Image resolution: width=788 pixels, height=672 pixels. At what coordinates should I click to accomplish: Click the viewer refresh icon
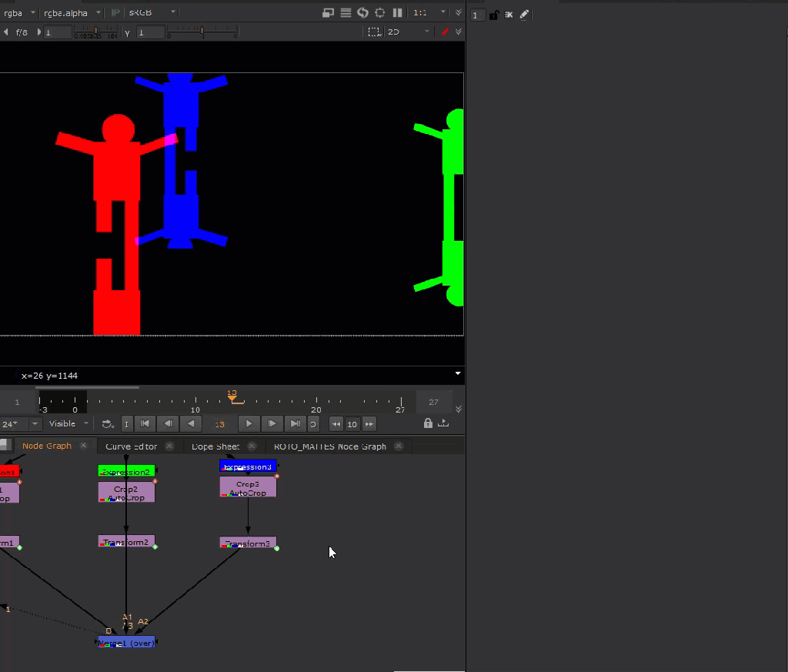[x=363, y=13]
